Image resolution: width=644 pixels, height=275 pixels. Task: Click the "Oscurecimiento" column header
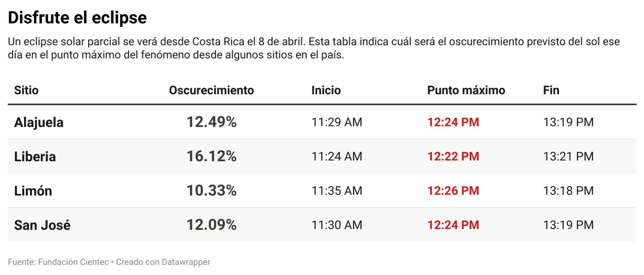coord(211,90)
